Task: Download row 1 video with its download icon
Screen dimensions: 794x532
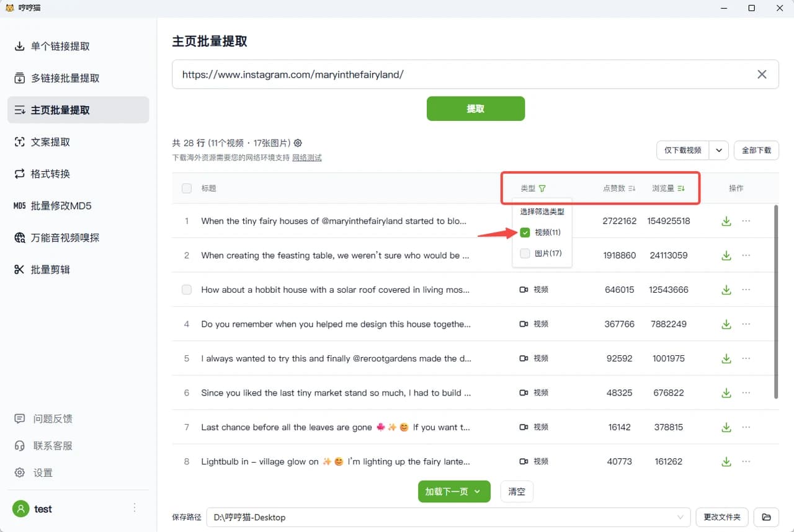Action: [x=726, y=221]
